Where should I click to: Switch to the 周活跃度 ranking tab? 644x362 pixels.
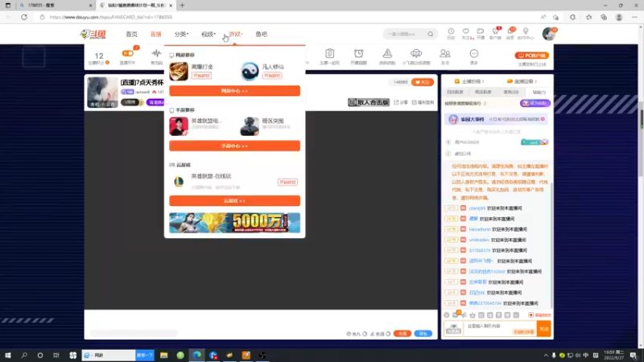pos(483,93)
